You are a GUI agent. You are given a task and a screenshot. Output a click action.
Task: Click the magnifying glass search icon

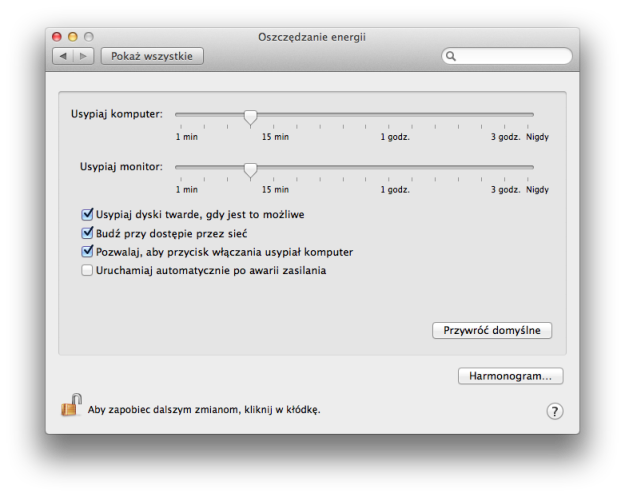tap(451, 56)
